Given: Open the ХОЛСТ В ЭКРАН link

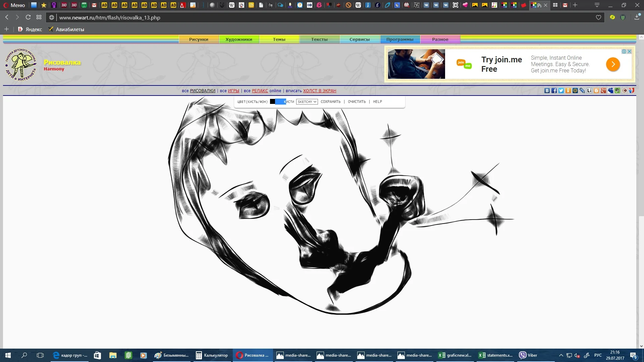Looking at the screenshot, I should pyautogui.click(x=319, y=90).
